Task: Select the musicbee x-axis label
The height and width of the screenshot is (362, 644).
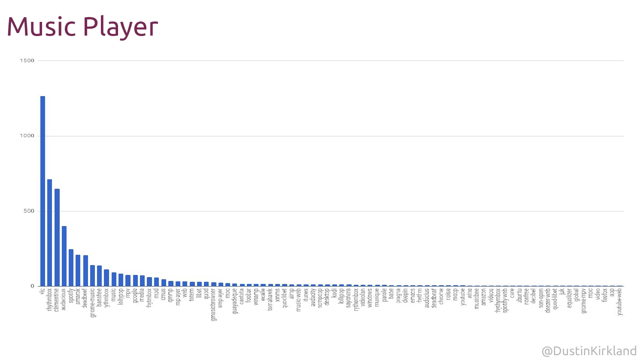Action: [x=477, y=299]
